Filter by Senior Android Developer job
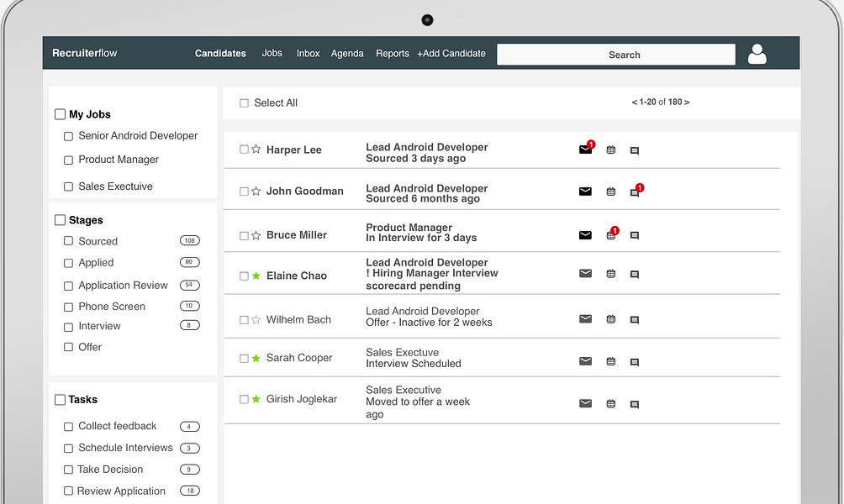This screenshot has width=844, height=504. [68, 137]
